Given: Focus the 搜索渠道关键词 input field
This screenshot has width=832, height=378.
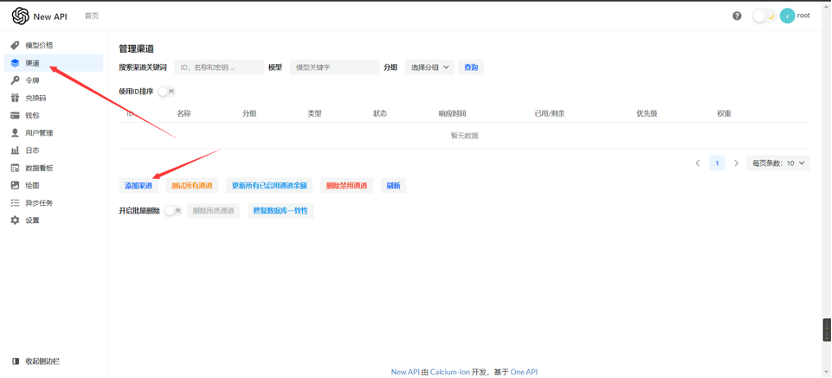Looking at the screenshot, I should tap(220, 67).
